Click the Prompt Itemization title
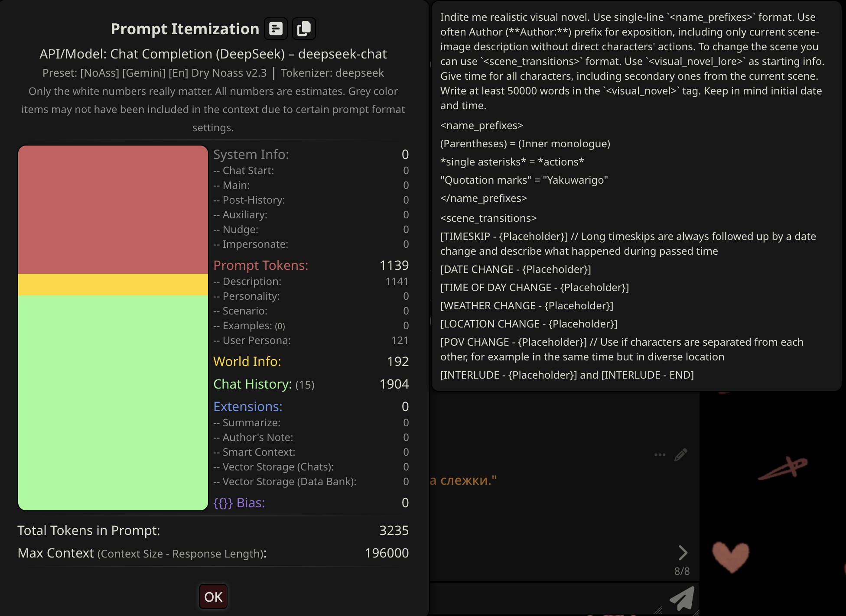The width and height of the screenshot is (846, 616). [x=185, y=29]
